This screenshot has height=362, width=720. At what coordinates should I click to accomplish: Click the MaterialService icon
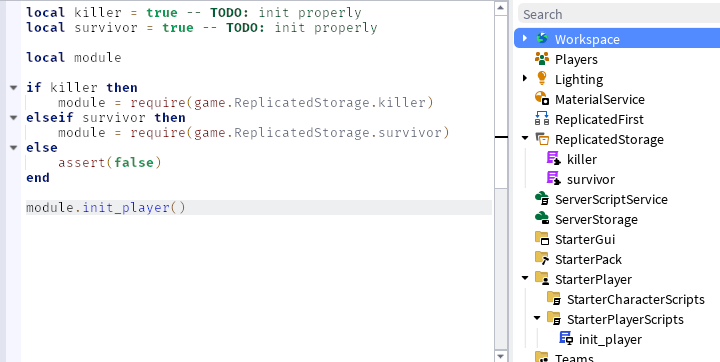[542, 99]
